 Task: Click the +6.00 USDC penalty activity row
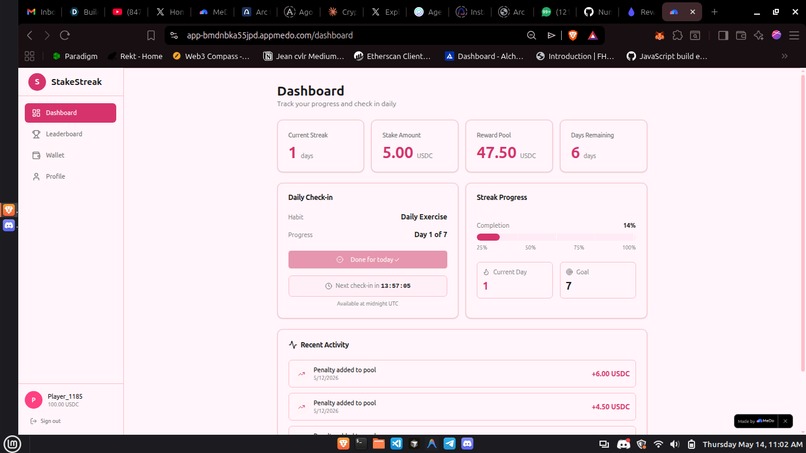click(462, 374)
